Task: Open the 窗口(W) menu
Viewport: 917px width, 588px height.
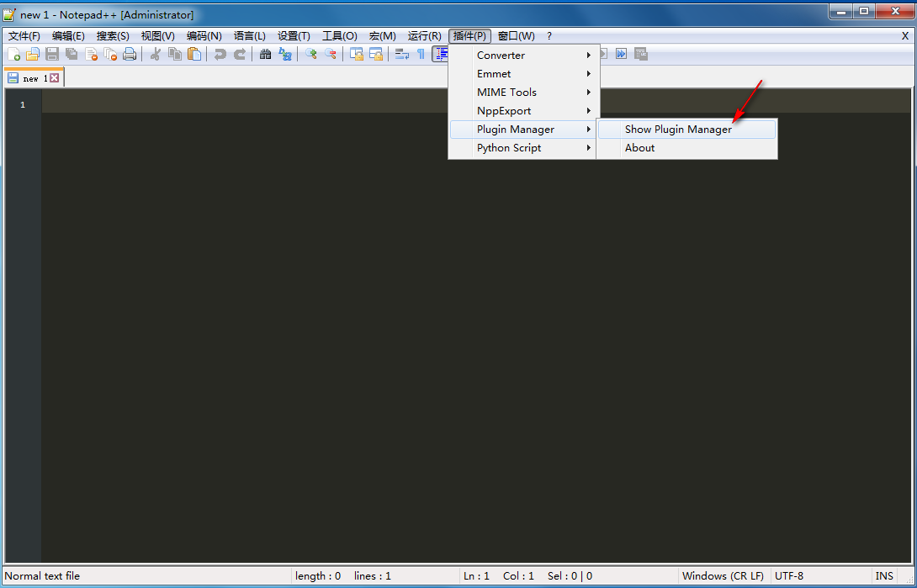Action: (517, 36)
